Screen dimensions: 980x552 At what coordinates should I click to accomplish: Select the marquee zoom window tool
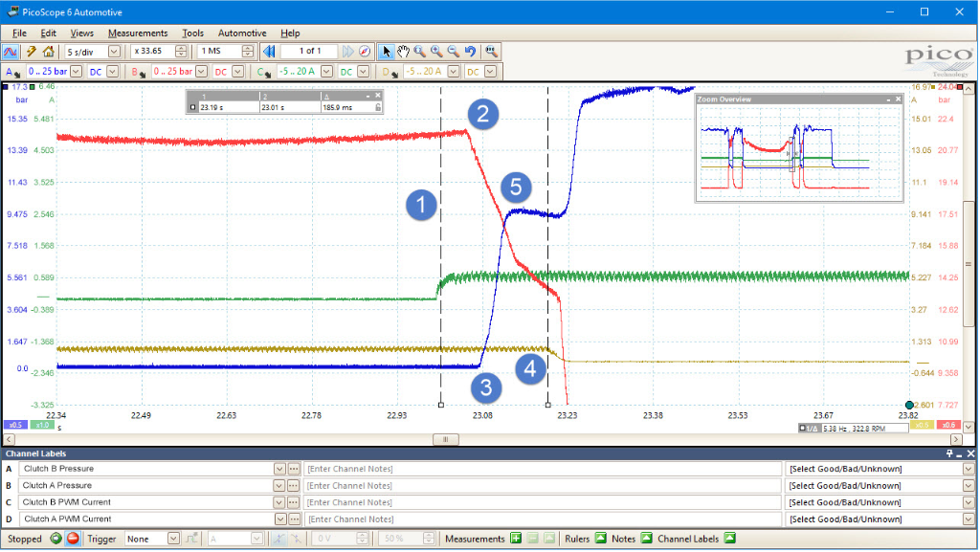pyautogui.click(x=420, y=52)
